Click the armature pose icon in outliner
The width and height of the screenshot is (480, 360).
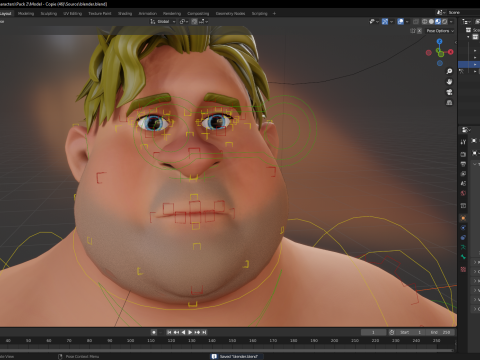(461, 71)
